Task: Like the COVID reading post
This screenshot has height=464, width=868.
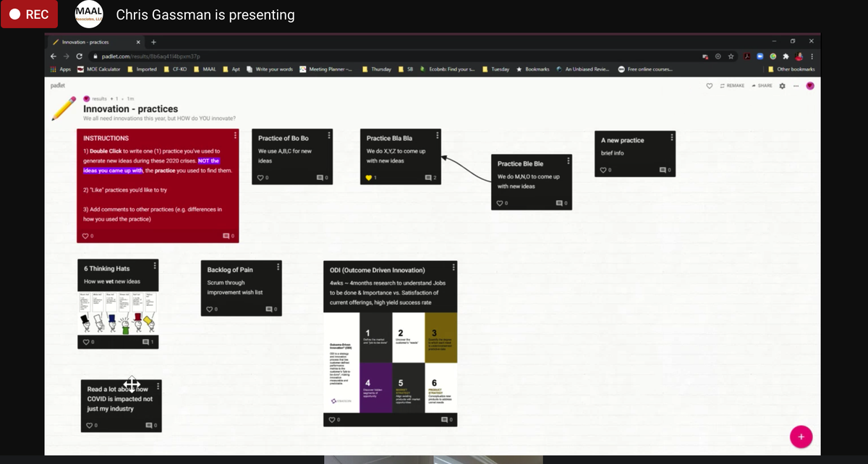Action: (x=90, y=425)
